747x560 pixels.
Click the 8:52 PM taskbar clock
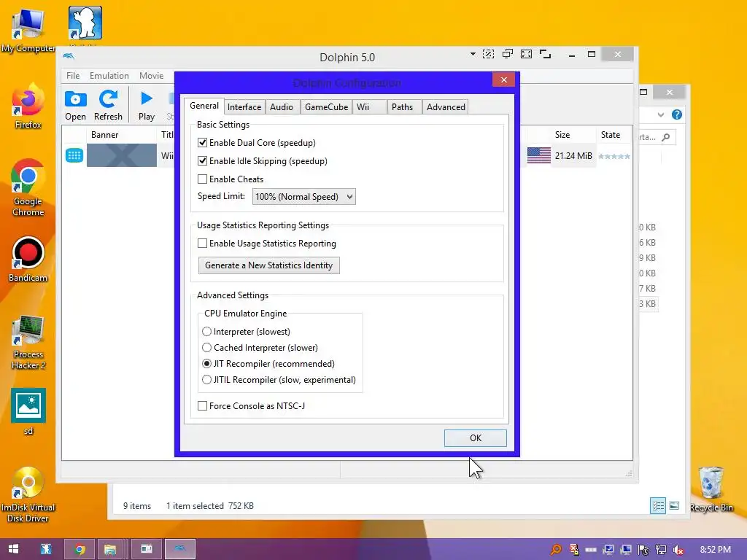[715, 550]
